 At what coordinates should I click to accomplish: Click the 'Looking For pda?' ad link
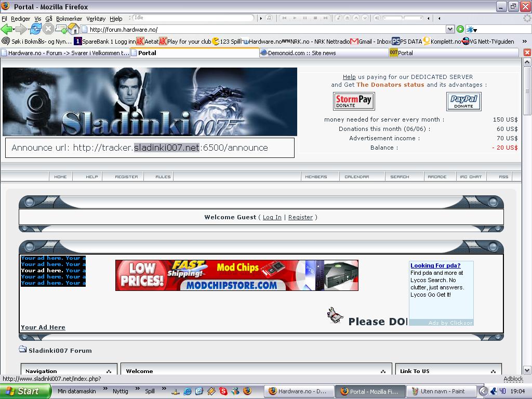(435, 265)
